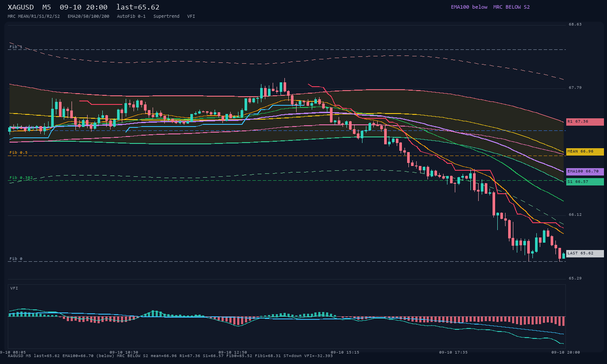Click the "09-10 17:35" time axis label
607x364 pixels.
coord(454,352)
